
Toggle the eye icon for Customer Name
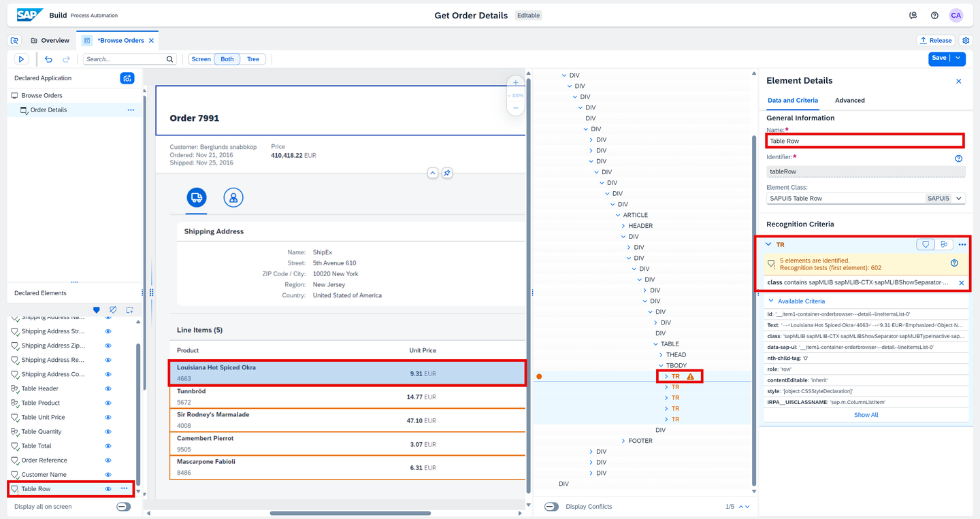tap(108, 474)
